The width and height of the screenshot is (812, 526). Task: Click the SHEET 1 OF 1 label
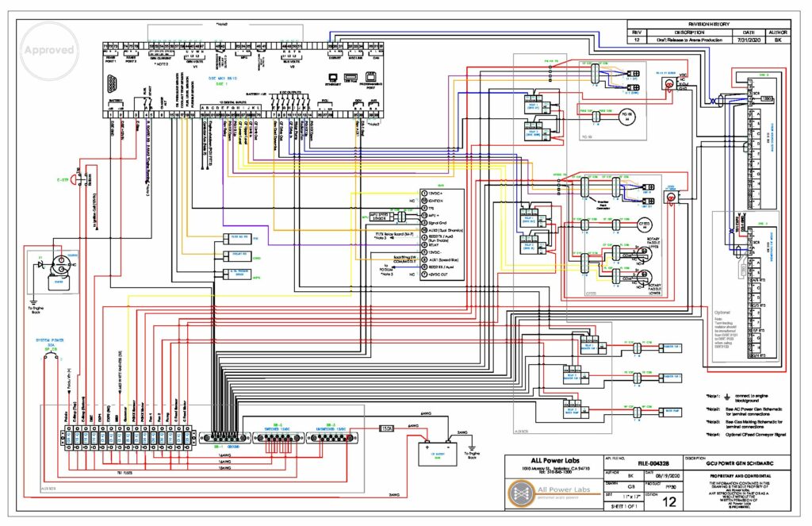[623, 506]
